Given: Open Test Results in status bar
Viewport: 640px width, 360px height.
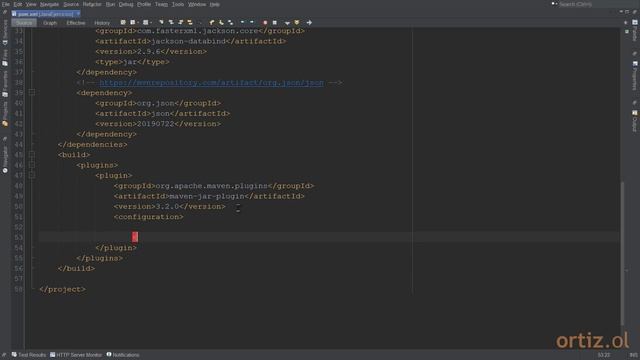Looking at the screenshot, I should [29, 355].
